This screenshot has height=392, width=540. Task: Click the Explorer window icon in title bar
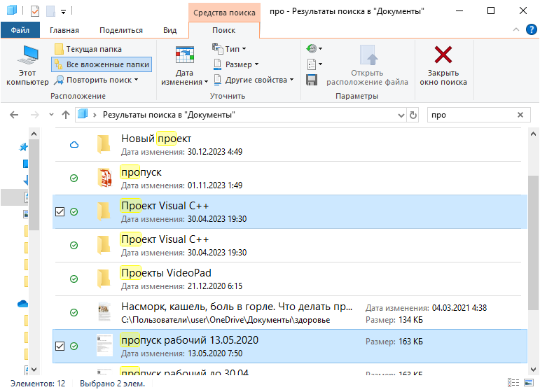pyautogui.click(x=12, y=10)
